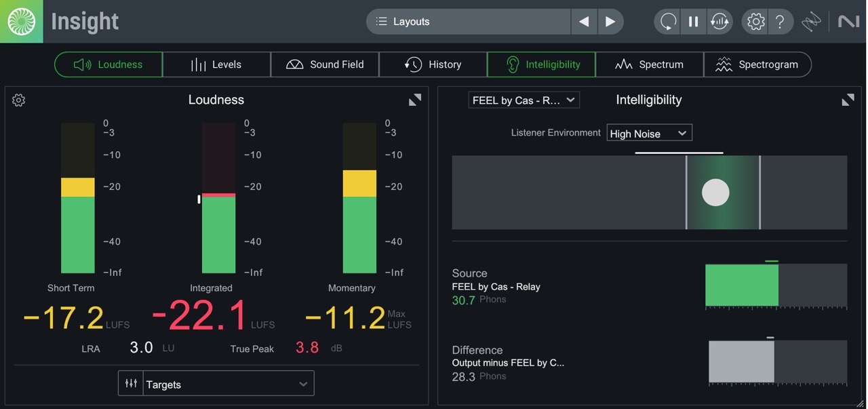Expand the Loudness panel to fullscreen

[x=415, y=99]
